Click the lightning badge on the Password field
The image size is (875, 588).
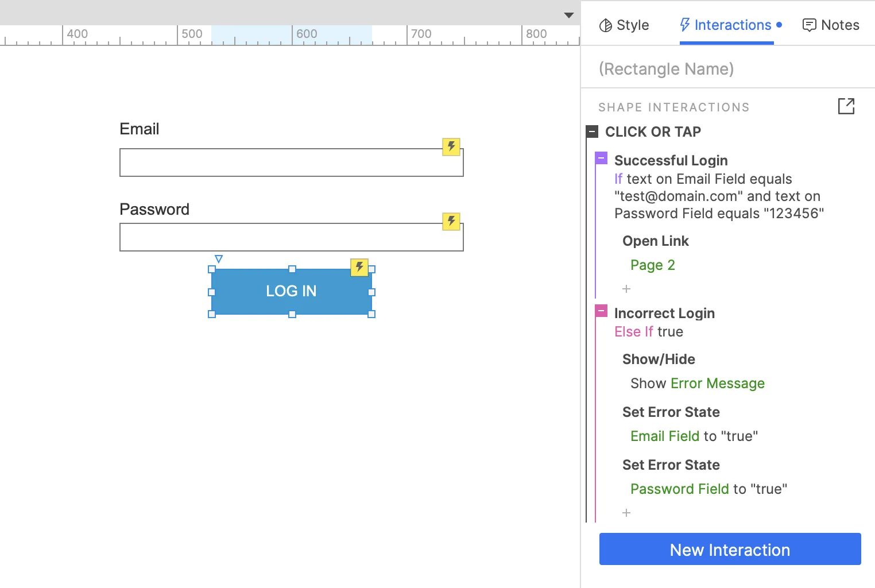click(451, 221)
